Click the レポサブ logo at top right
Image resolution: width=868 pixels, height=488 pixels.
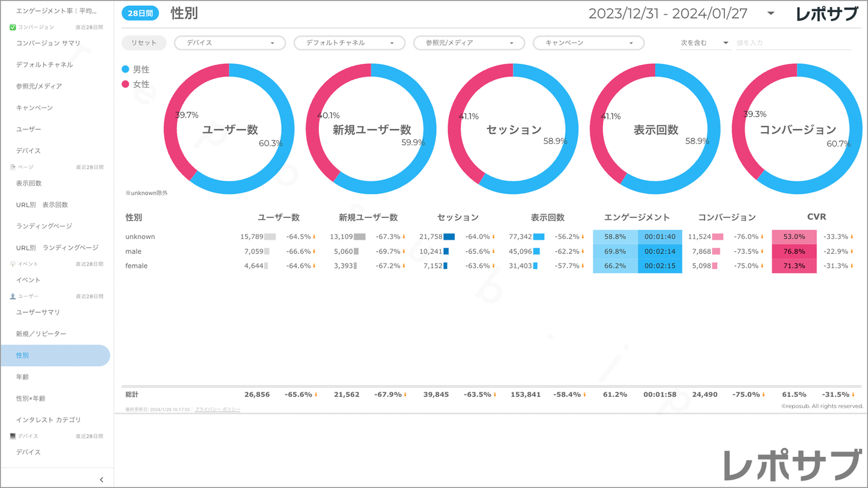(x=827, y=14)
